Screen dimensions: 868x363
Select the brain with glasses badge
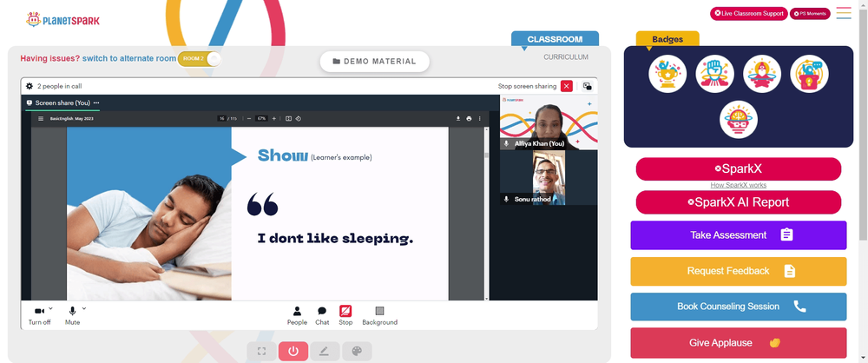(739, 119)
